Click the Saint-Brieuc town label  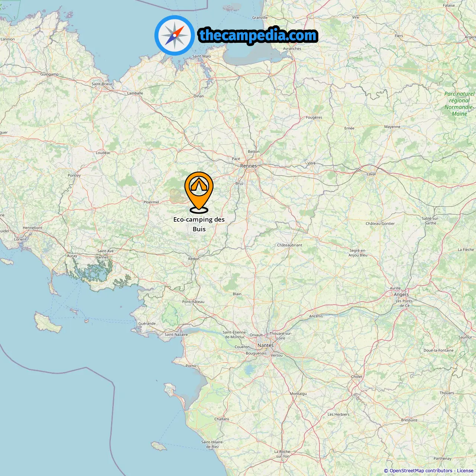point(102,84)
